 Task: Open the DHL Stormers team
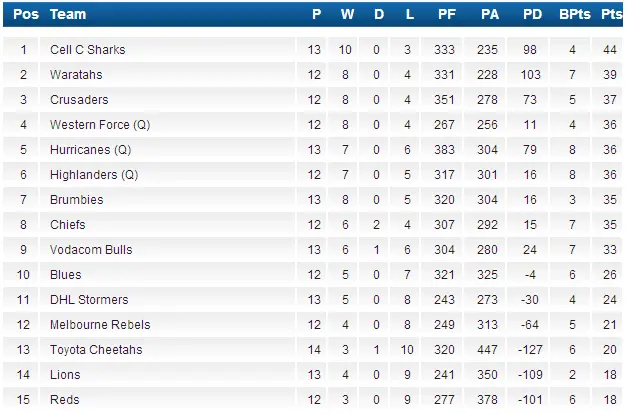pos(89,300)
